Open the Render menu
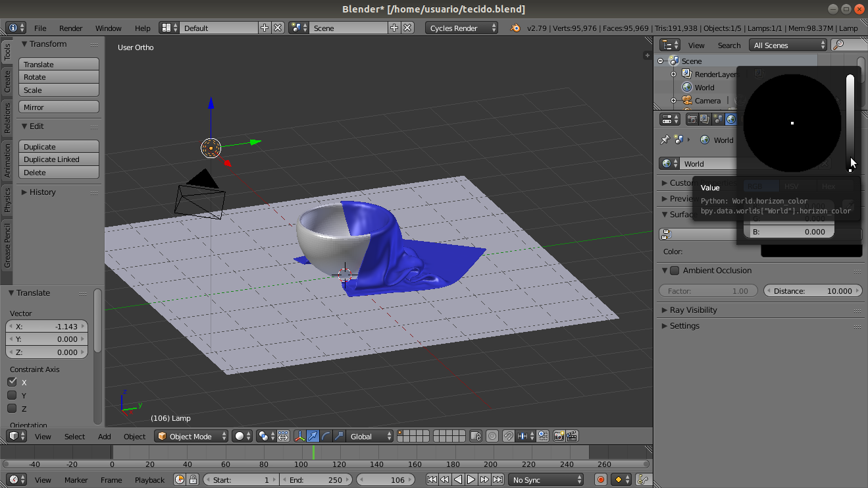This screenshot has height=488, width=868. tap(71, 28)
